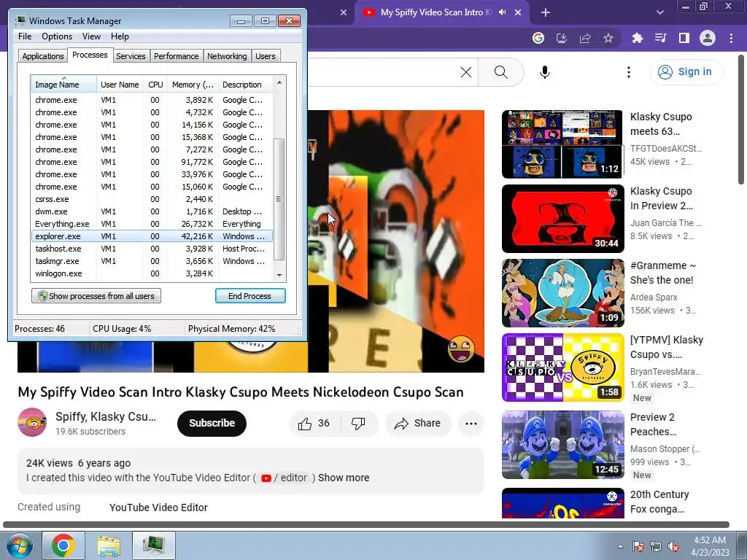Open the tab search dropdown chevron in Chrome
The width and height of the screenshot is (747, 560).
[x=659, y=12]
